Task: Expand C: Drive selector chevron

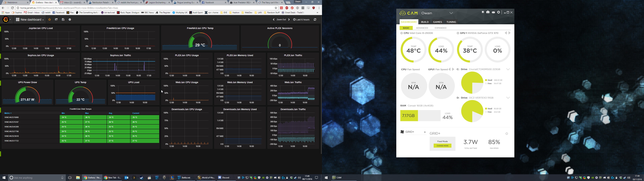Action: click(x=508, y=69)
